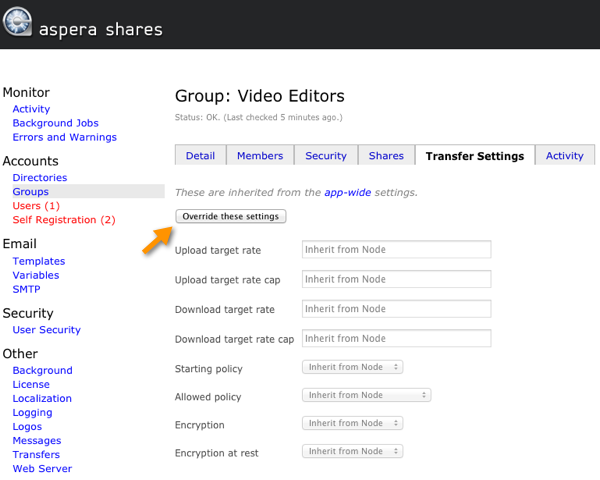The width and height of the screenshot is (600, 480).
Task: Expand the Allowed policy dropdown
Action: (x=367, y=395)
